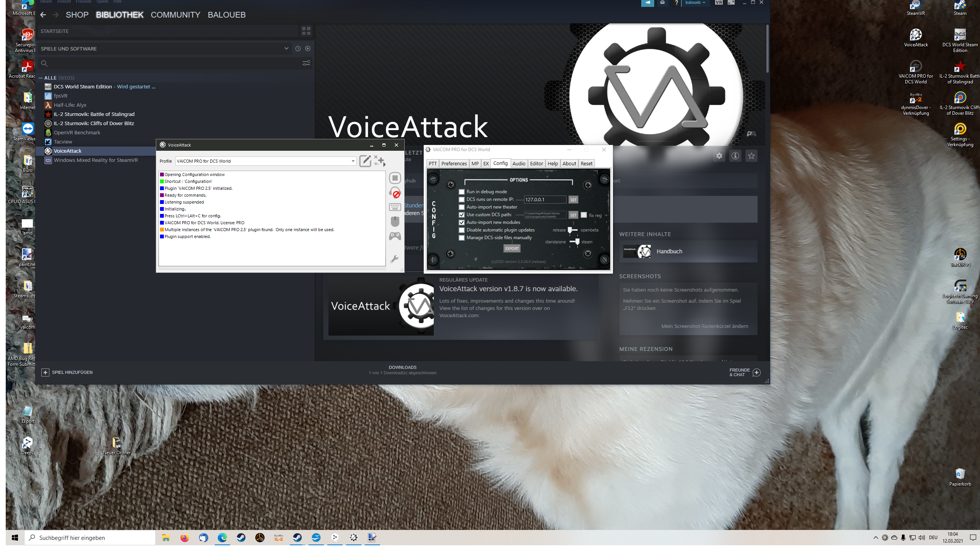
Task: Tick the fix reg checkbox
Action: click(584, 215)
